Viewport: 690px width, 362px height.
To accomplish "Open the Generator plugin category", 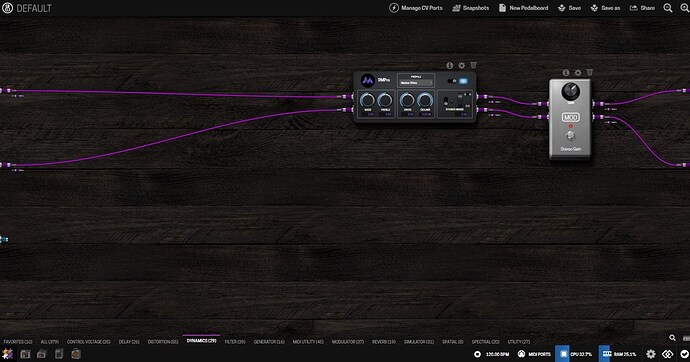I will (x=269, y=342).
